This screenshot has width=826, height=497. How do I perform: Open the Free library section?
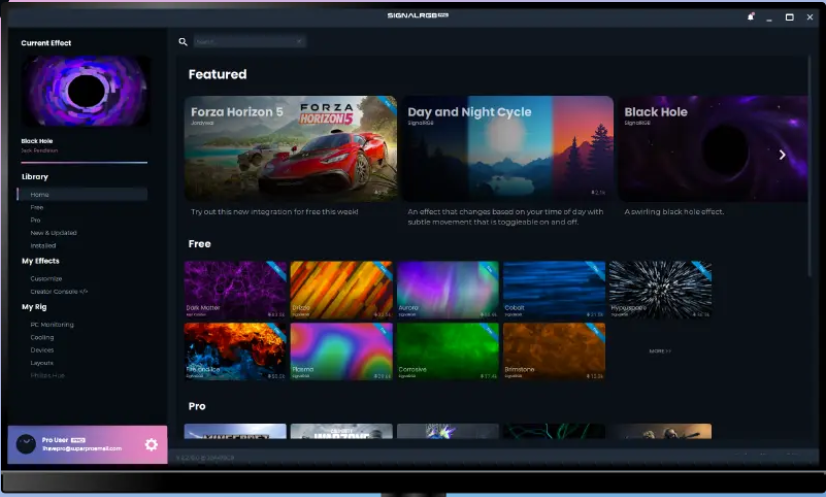[37, 208]
